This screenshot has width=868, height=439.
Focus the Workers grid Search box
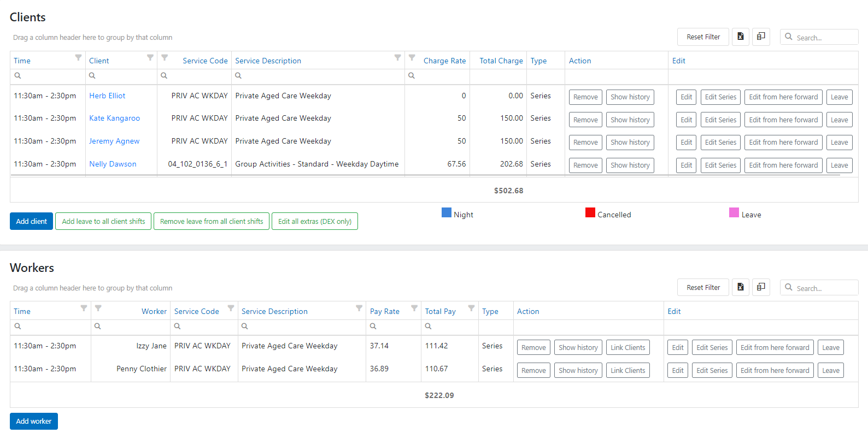(x=819, y=288)
